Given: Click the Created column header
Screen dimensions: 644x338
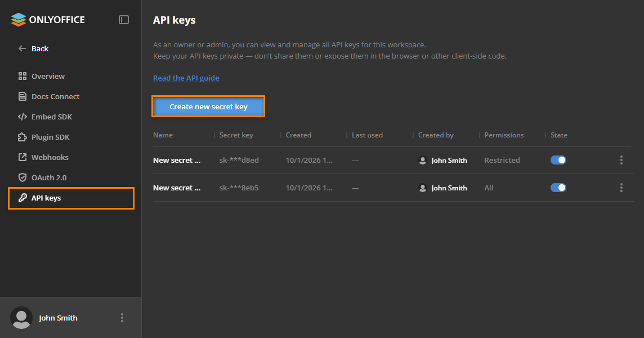Looking at the screenshot, I should tap(298, 135).
